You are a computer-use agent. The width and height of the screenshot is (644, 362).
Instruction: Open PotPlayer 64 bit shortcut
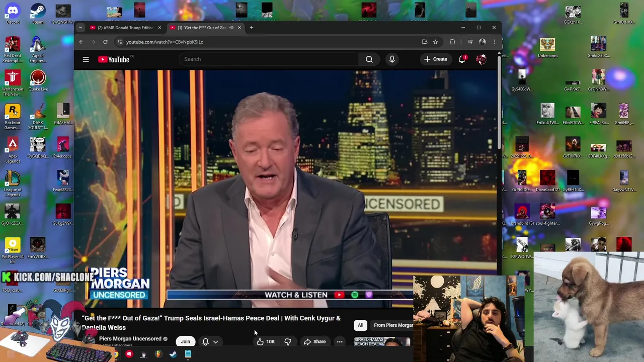pyautogui.click(x=13, y=251)
